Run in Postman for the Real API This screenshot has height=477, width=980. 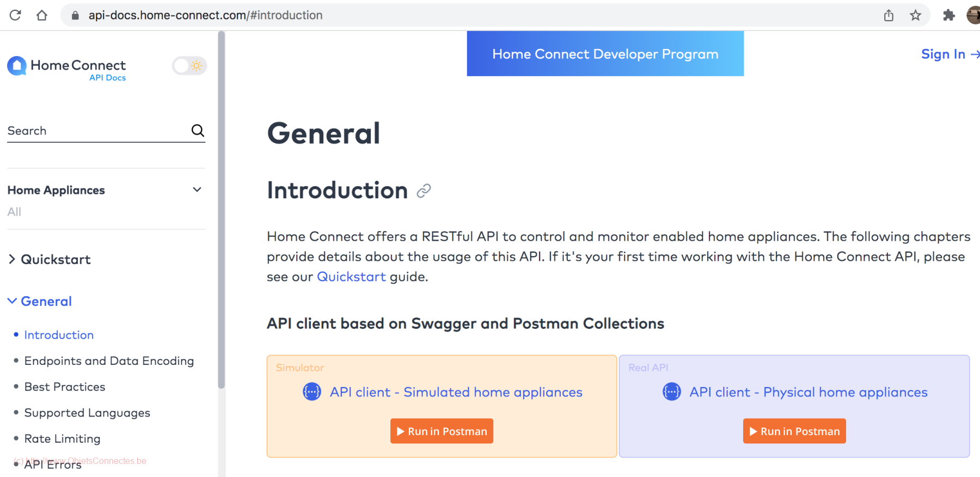[794, 431]
